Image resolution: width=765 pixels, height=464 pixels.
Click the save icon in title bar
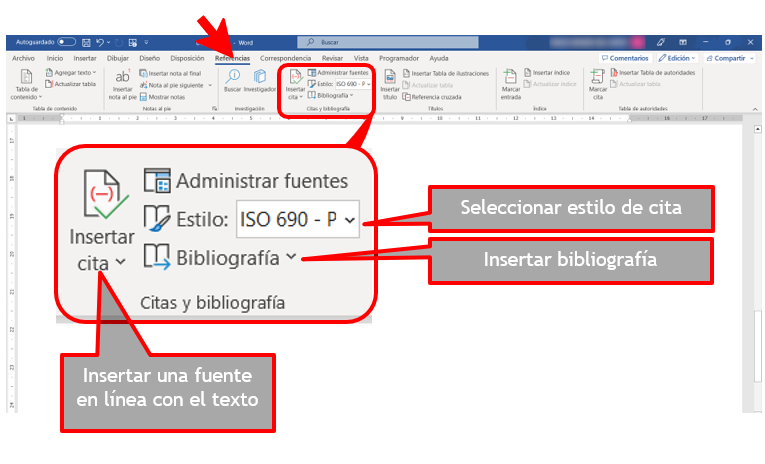click(x=84, y=42)
